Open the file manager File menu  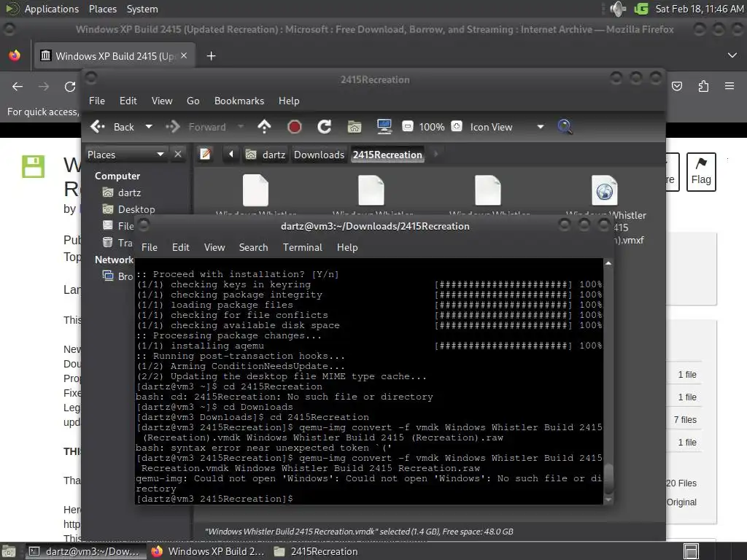coord(97,101)
